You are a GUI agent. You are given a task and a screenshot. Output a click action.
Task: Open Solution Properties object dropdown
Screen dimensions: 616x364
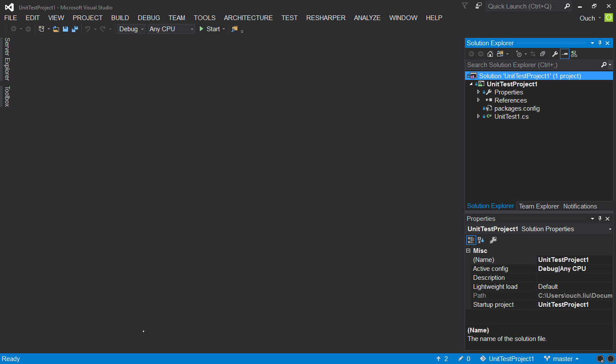coord(610,229)
